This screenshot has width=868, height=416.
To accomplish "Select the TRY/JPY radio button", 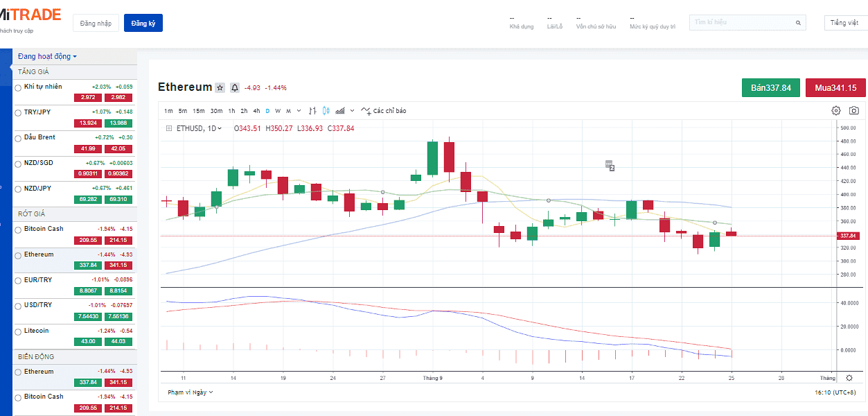I will [18, 112].
